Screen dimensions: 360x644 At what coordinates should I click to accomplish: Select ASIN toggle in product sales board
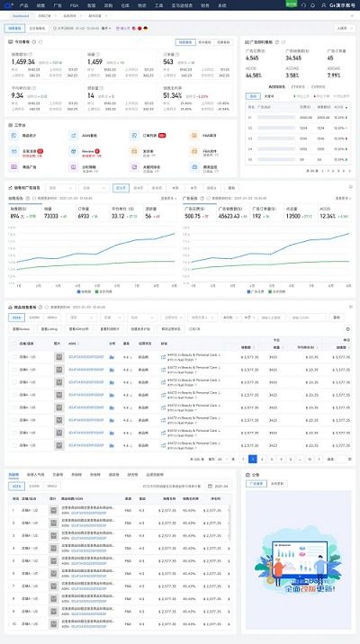(x=17, y=318)
